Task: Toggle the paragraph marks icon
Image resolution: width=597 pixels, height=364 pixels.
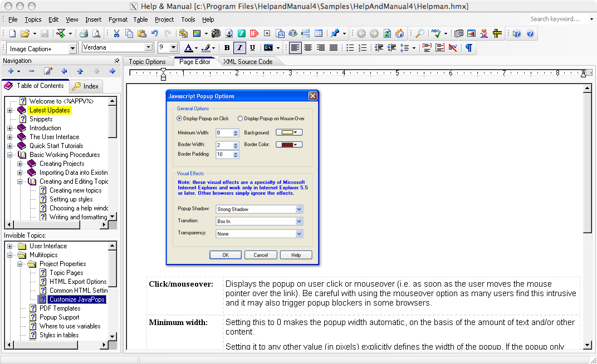Action: pos(468,48)
